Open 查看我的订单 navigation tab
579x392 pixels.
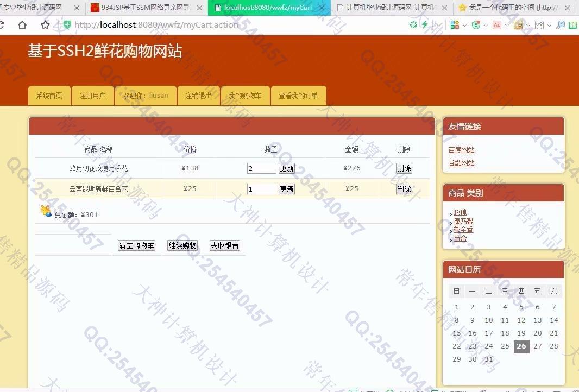click(298, 96)
